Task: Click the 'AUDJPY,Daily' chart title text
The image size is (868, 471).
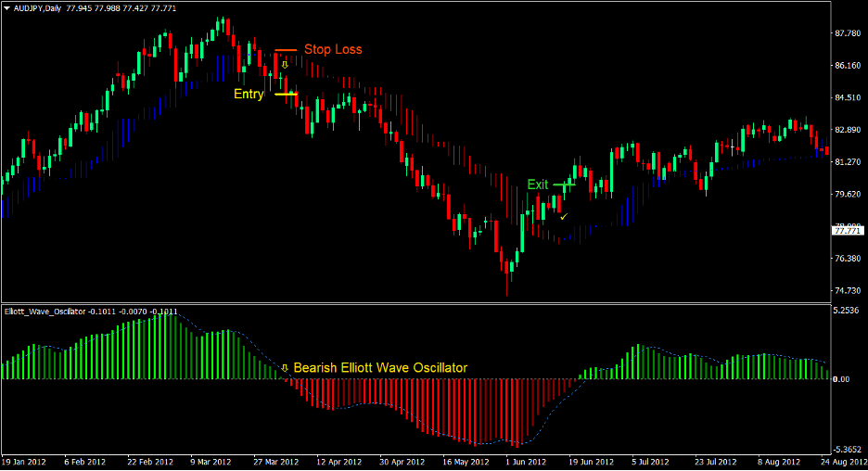Action: point(37,8)
